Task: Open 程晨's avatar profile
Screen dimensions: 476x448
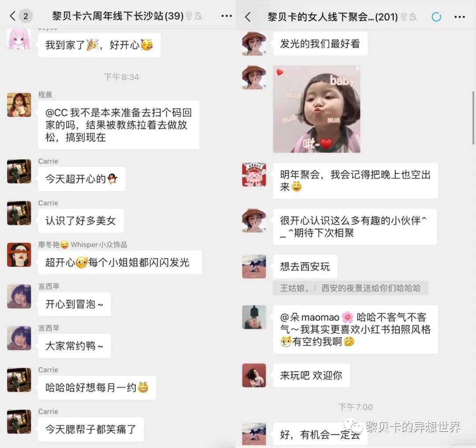Action: click(x=19, y=105)
